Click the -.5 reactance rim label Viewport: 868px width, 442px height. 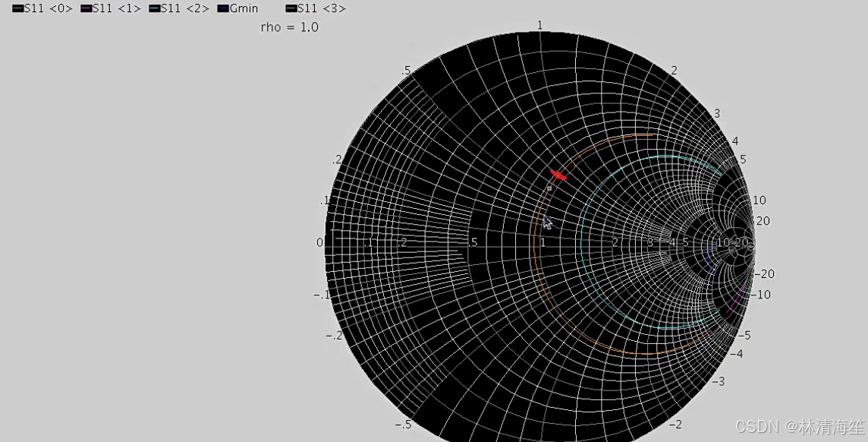click(x=404, y=425)
